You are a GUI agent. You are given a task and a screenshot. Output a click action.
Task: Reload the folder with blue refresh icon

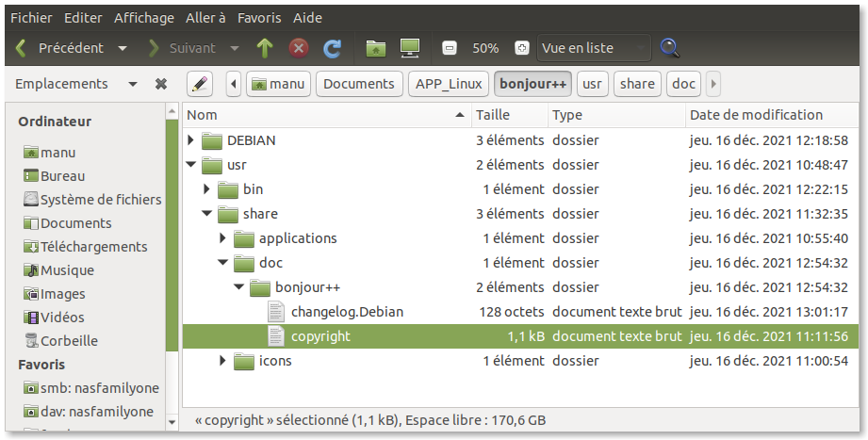332,48
